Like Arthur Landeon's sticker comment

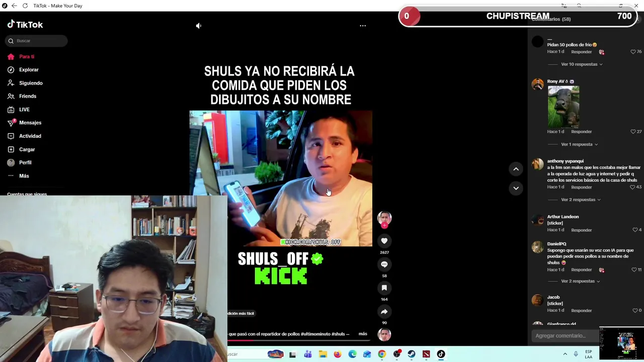[634, 230]
